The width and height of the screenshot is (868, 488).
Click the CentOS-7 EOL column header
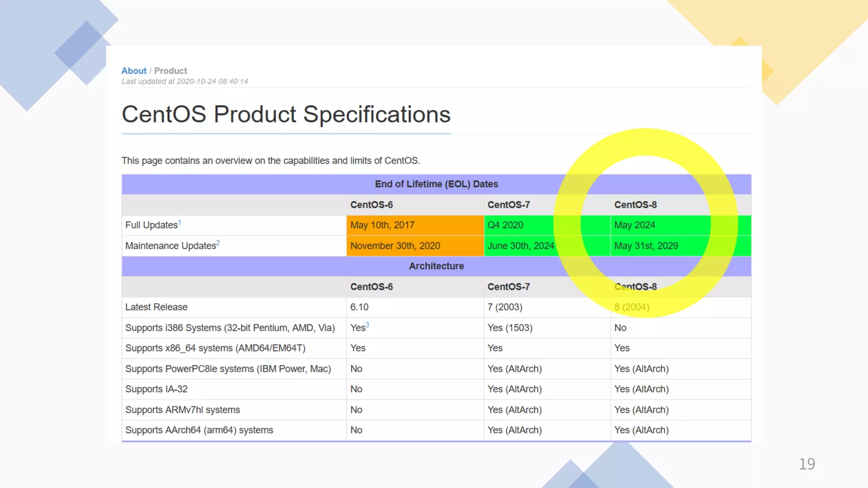[509, 205]
